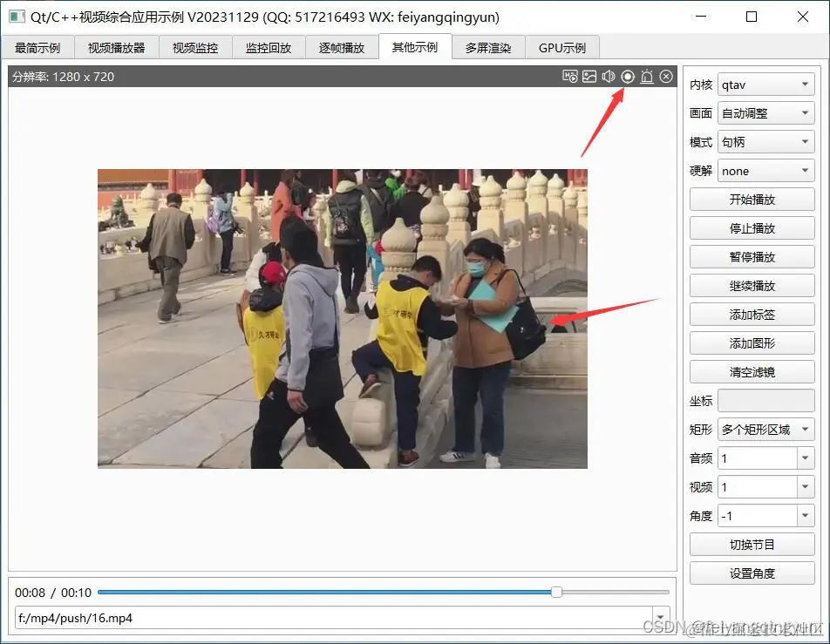The height and width of the screenshot is (644, 830).
Task: Click the playback progress slider handle
Action: pyautogui.click(x=556, y=592)
